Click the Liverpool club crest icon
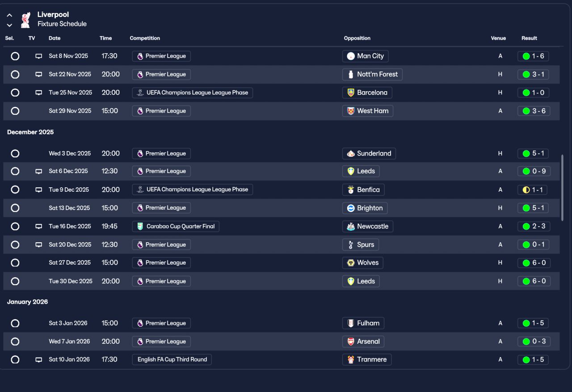Image resolution: width=572 pixels, height=392 pixels. click(x=25, y=20)
